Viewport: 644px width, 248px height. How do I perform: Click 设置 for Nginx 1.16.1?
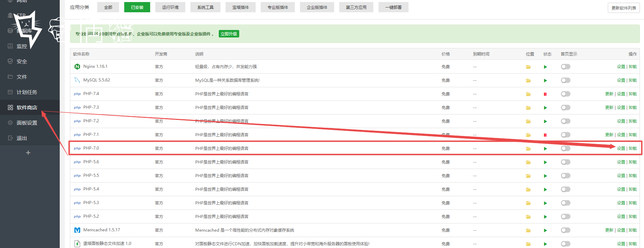click(621, 67)
